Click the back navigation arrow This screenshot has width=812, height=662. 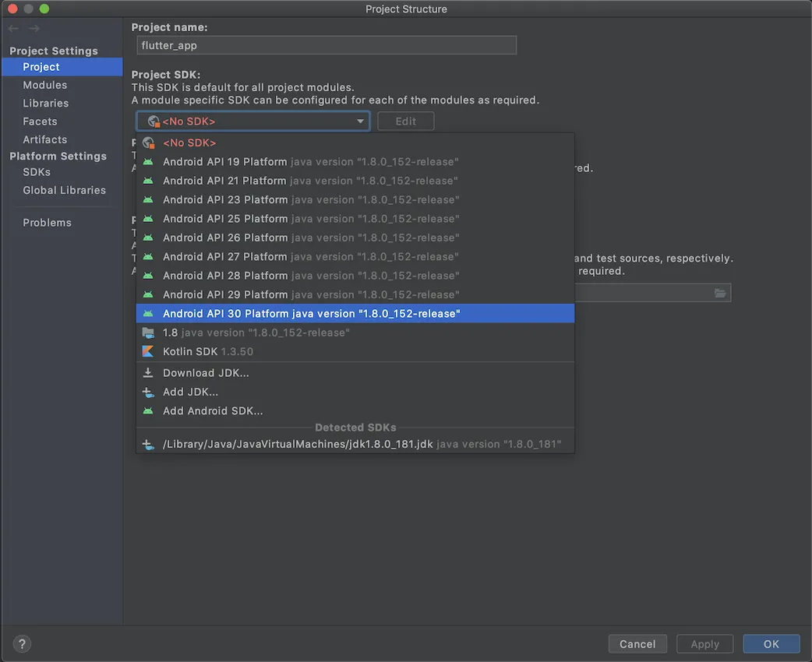[x=14, y=29]
